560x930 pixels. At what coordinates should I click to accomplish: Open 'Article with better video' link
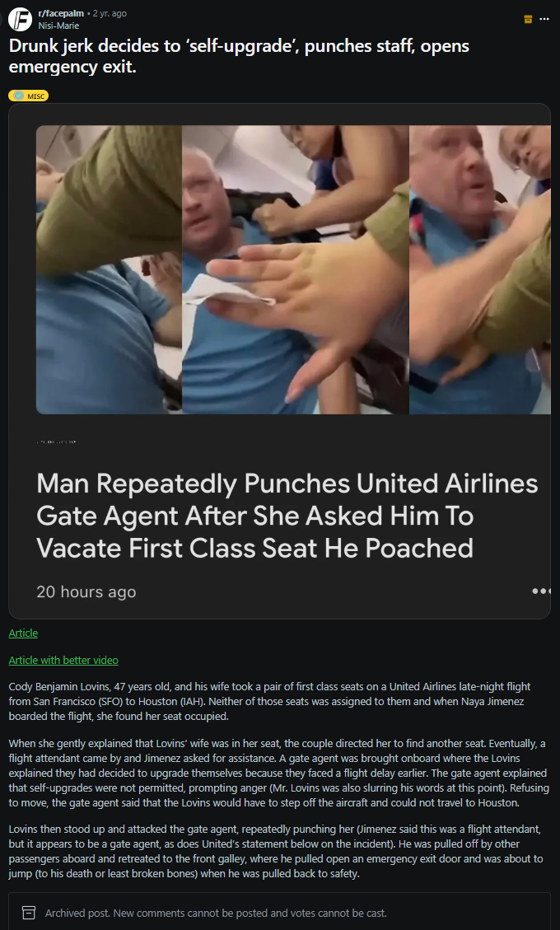pyautogui.click(x=63, y=660)
